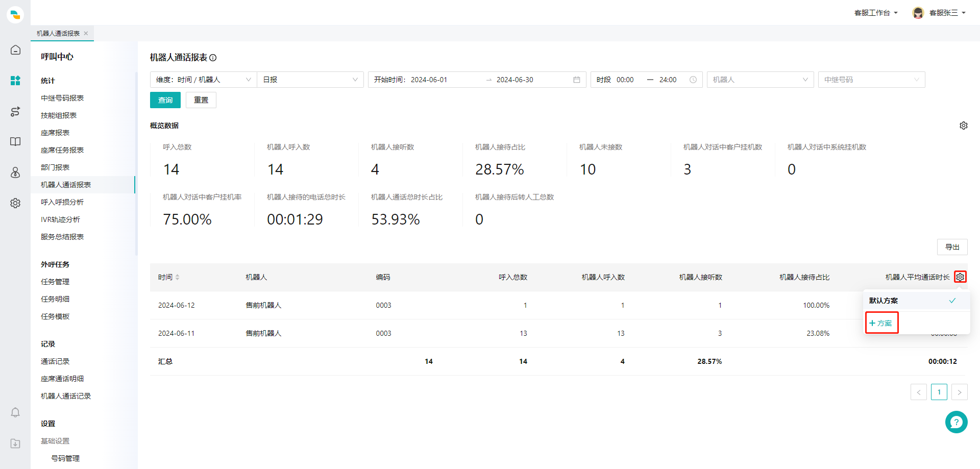Click the 2024-06-11 table cell

177,333
